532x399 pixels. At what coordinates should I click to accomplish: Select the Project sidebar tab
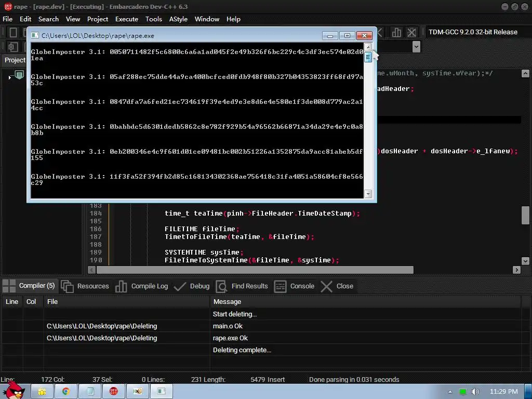pos(15,60)
